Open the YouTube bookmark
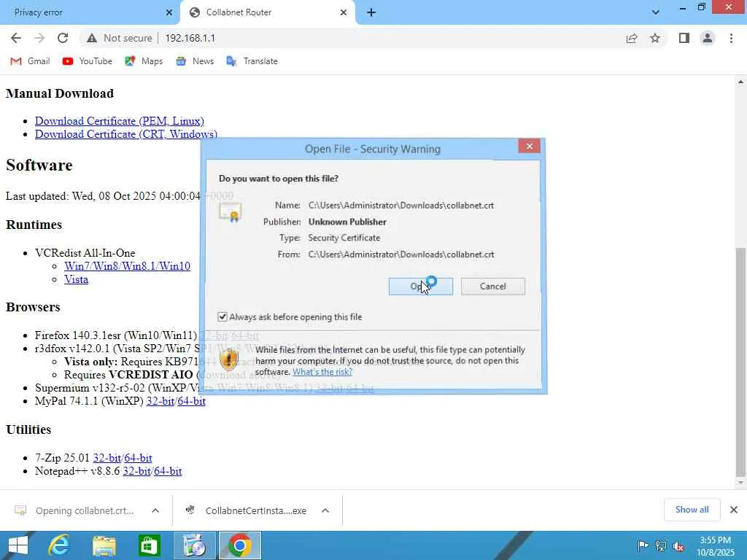 (x=88, y=61)
